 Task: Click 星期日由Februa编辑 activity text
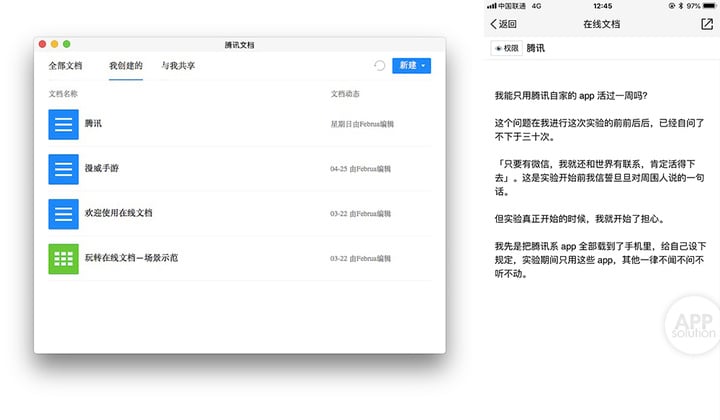362,124
